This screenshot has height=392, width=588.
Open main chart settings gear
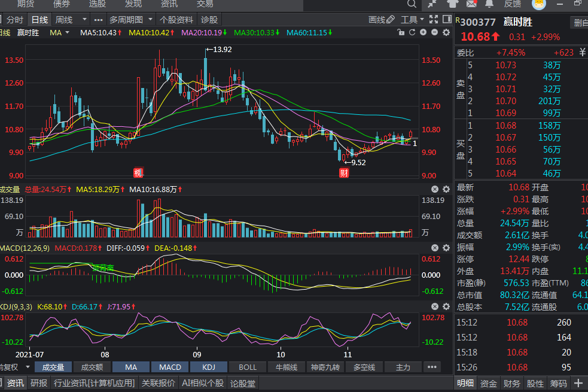click(446, 32)
